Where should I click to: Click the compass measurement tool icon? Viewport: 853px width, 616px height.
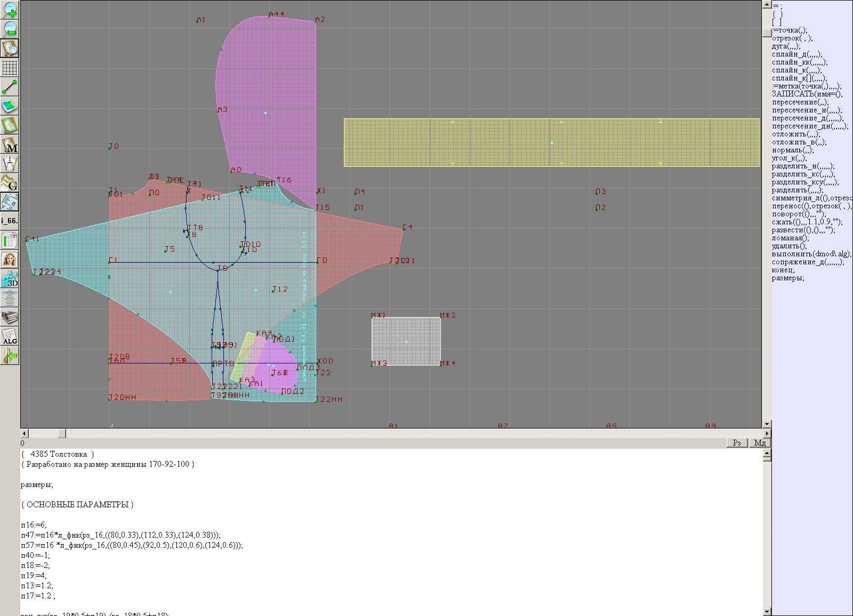pyautogui.click(x=10, y=163)
